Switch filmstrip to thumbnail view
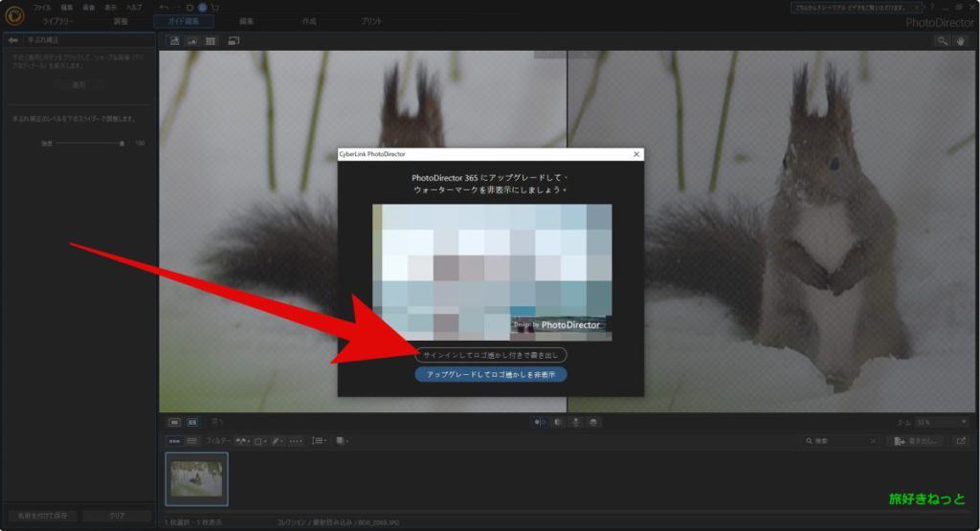Image resolution: width=980 pixels, height=531 pixels. (x=174, y=441)
